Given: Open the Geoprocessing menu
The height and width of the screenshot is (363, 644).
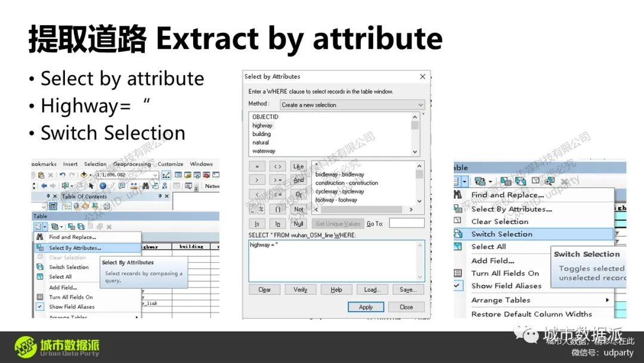Looking at the screenshot, I should click(132, 164).
